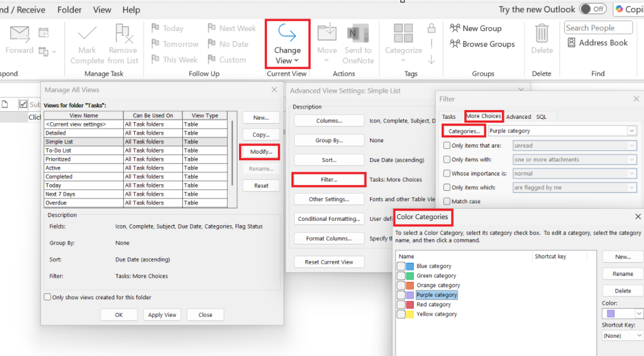The image size is (644, 356).
Task: Click the Forward envelope icon
Action: pyautogui.click(x=20, y=34)
